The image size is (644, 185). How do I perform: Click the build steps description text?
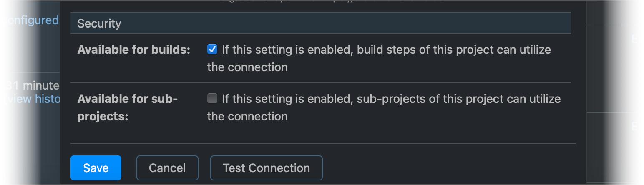(386, 50)
